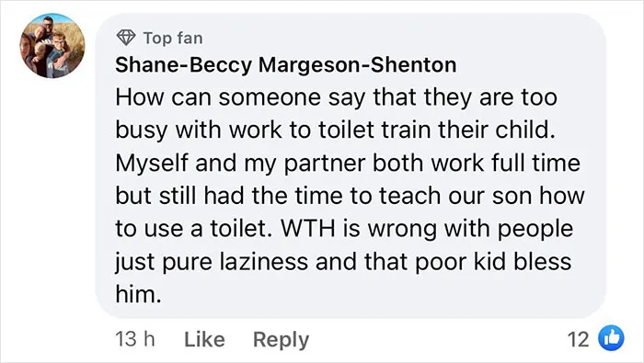Like the comment using the Like button

(x=204, y=339)
